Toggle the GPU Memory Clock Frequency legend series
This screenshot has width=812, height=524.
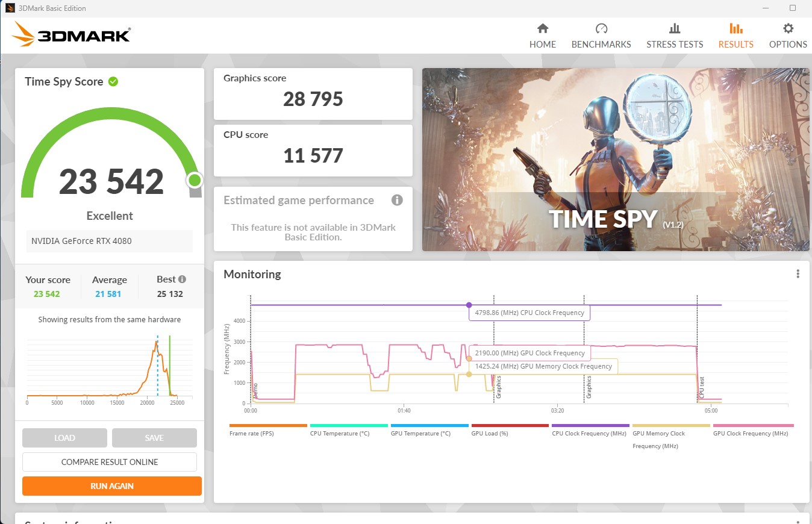point(672,436)
